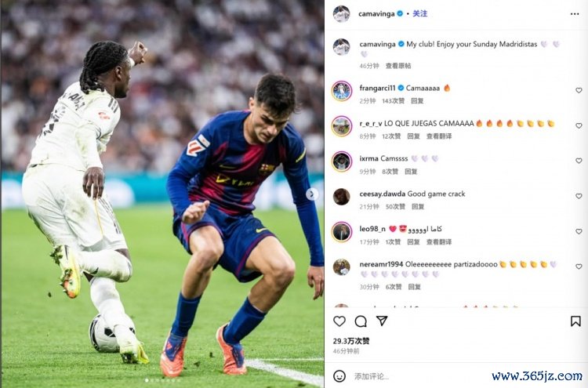588x388 pixels.
Task: Reply to ixrma's comment
Action: 411,172
